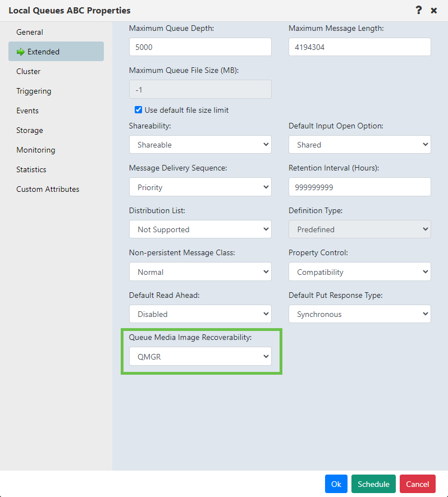Switch to the General tab

tap(30, 32)
